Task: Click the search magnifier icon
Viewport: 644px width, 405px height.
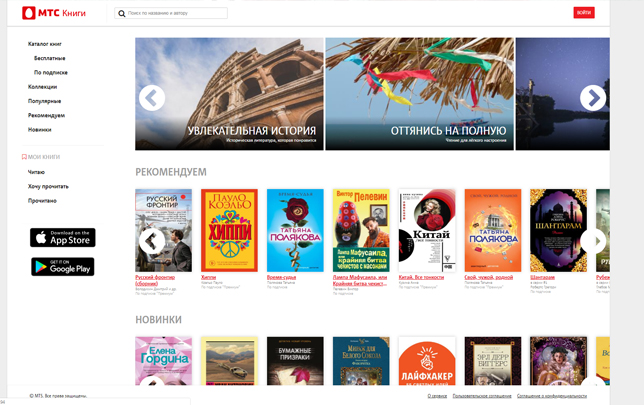Action: coord(122,14)
